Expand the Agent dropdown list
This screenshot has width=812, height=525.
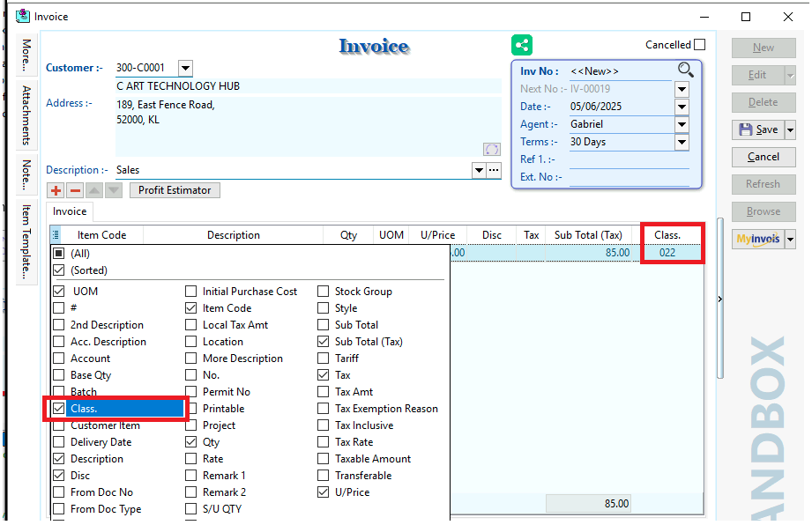tap(681, 124)
